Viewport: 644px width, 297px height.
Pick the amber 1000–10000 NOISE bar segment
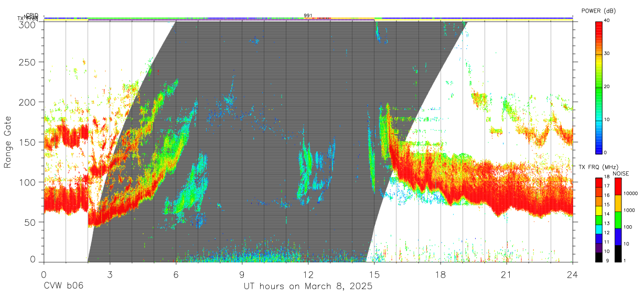pyautogui.click(x=618, y=203)
